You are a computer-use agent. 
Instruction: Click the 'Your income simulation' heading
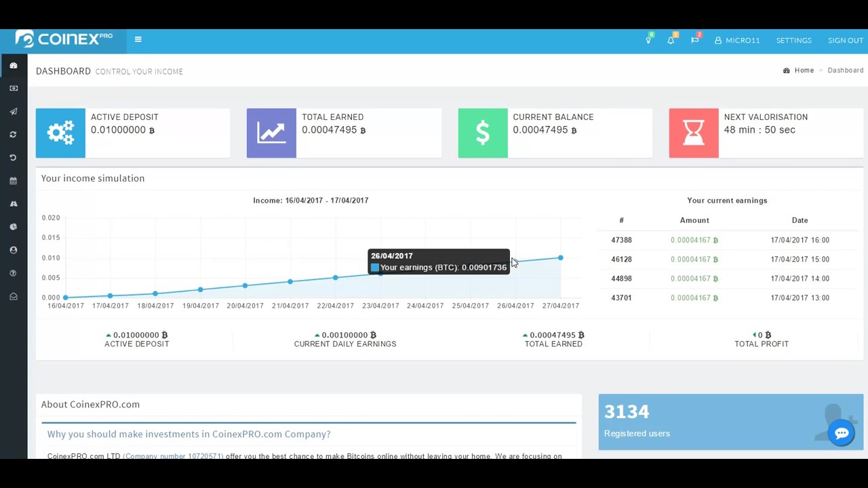pos(93,178)
